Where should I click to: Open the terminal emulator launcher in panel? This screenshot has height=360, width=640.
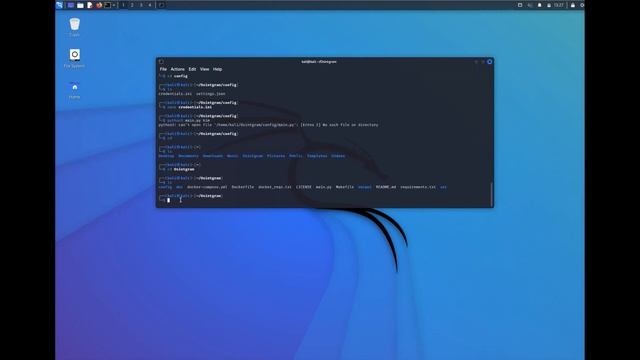pos(108,5)
